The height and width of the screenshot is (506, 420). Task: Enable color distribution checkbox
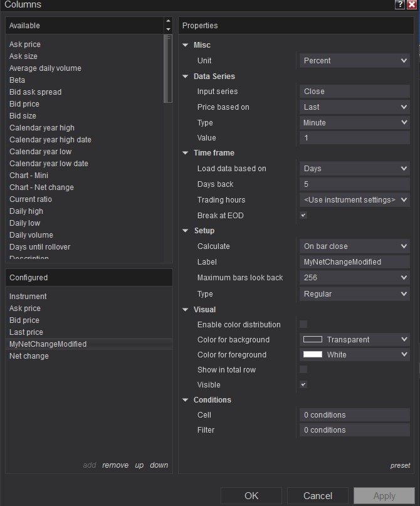click(x=303, y=325)
